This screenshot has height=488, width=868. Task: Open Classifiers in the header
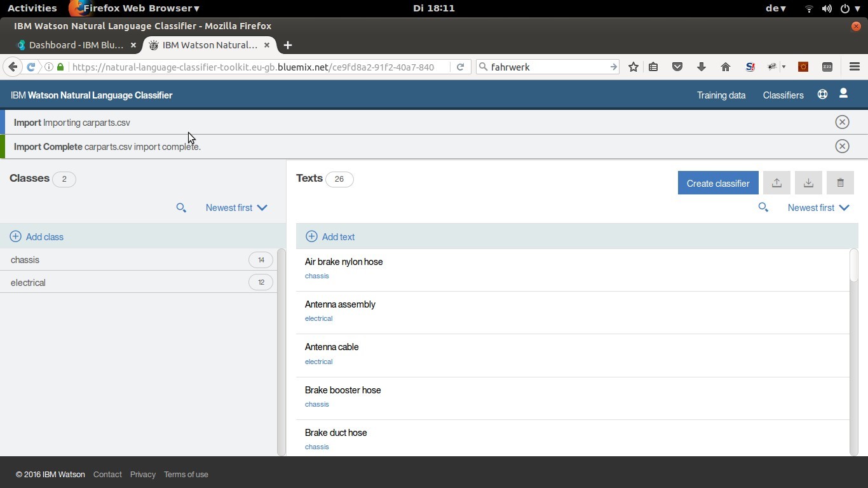click(x=783, y=95)
